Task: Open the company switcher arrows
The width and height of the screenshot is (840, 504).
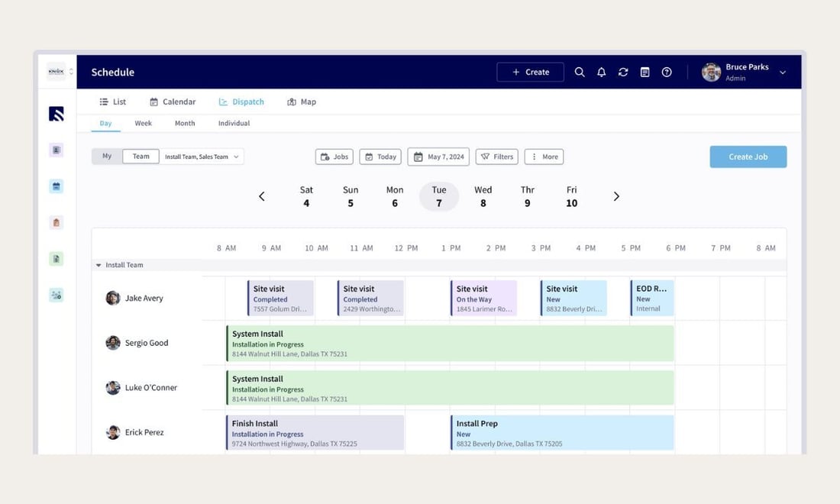Action: [71, 71]
